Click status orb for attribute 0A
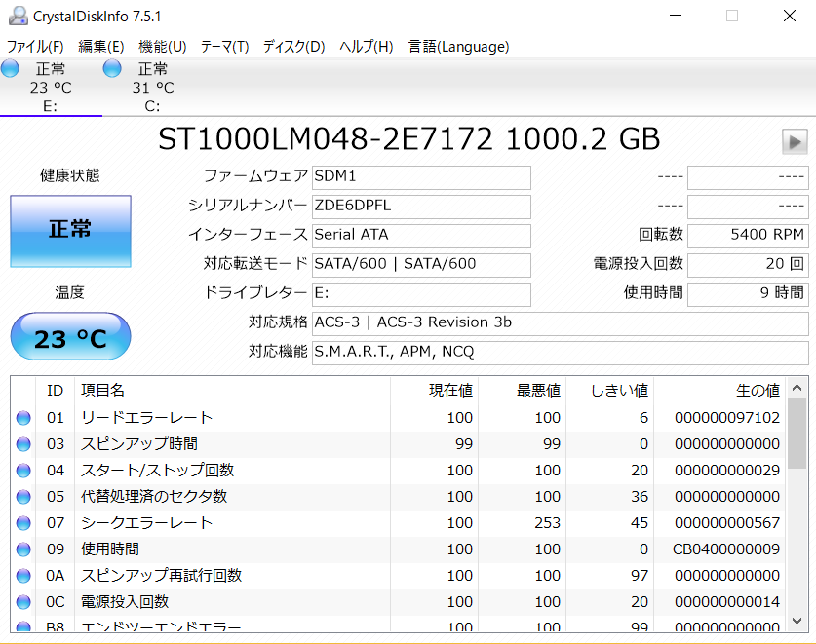This screenshot has width=816, height=644. [x=23, y=576]
